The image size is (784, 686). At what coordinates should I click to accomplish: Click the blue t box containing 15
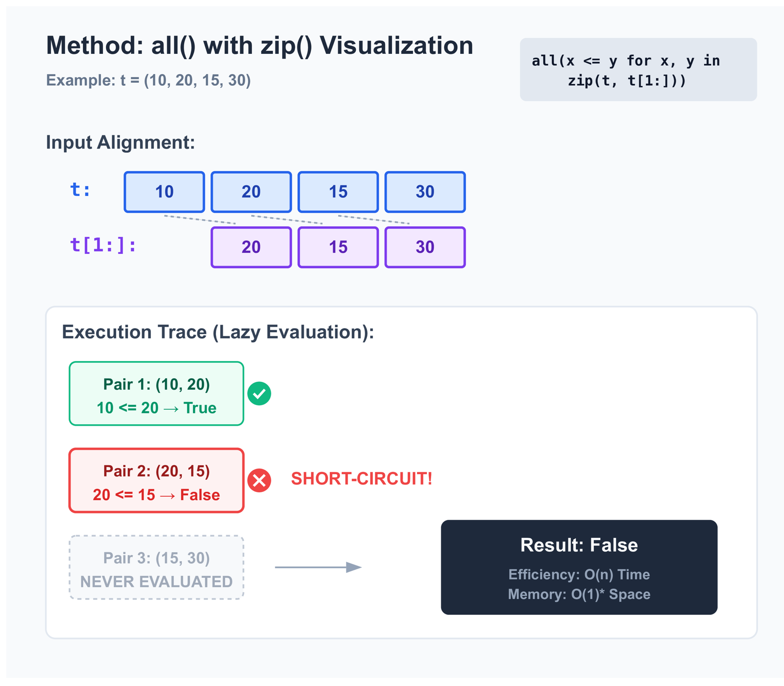pyautogui.click(x=338, y=192)
